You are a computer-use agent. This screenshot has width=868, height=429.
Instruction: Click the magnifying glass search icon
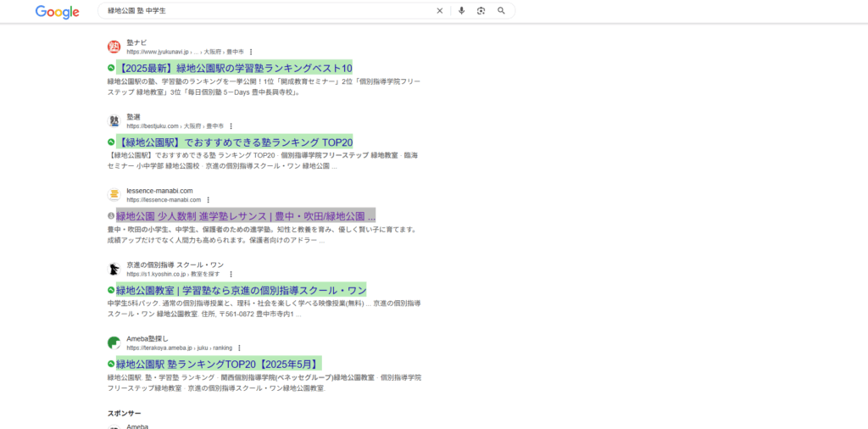click(501, 11)
